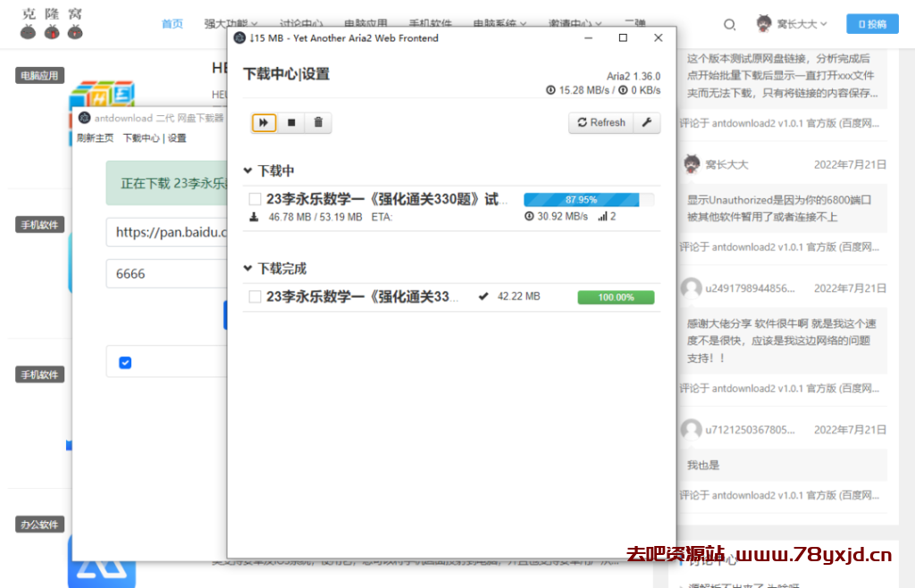The image size is (915, 588).
Task: Click the HEU software thumbnail on the left
Action: coord(102,93)
